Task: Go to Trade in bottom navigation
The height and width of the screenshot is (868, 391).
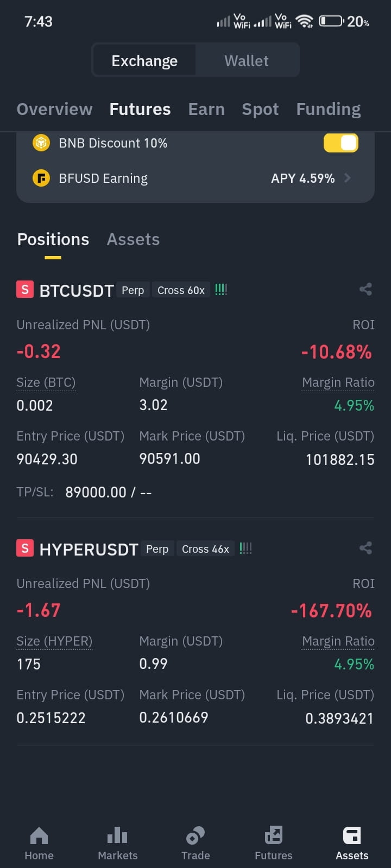Action: 195,844
